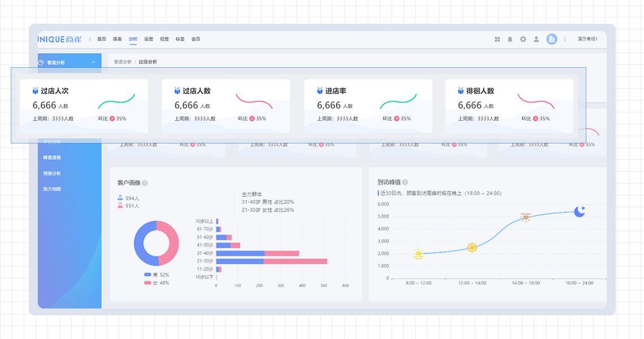Switch to the 分析 top navigation tab

click(x=133, y=40)
